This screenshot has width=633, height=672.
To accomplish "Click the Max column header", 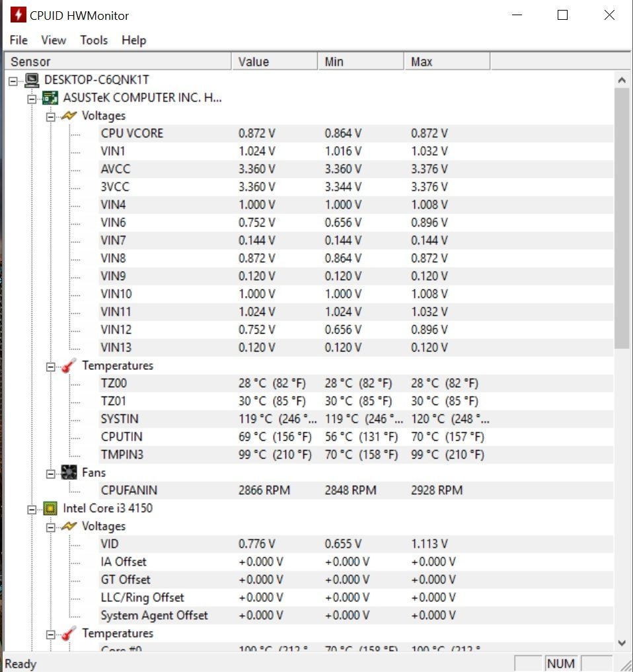I will pyautogui.click(x=447, y=61).
